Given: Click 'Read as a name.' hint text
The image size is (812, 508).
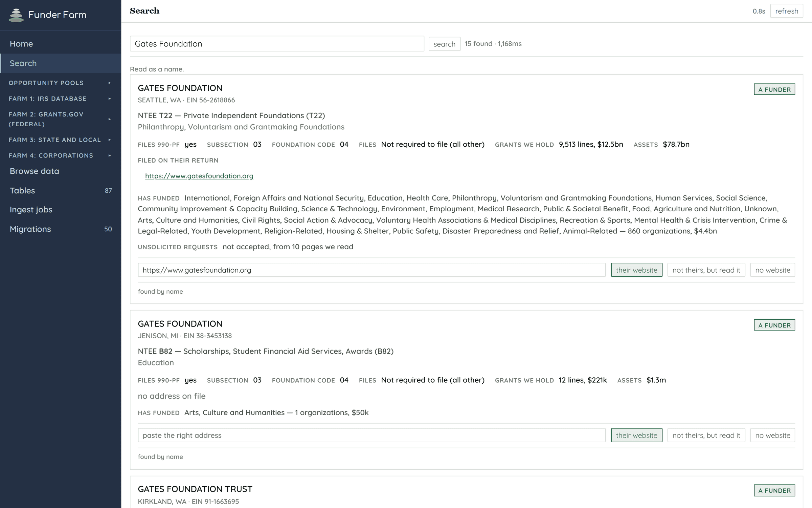Looking at the screenshot, I should tap(157, 69).
